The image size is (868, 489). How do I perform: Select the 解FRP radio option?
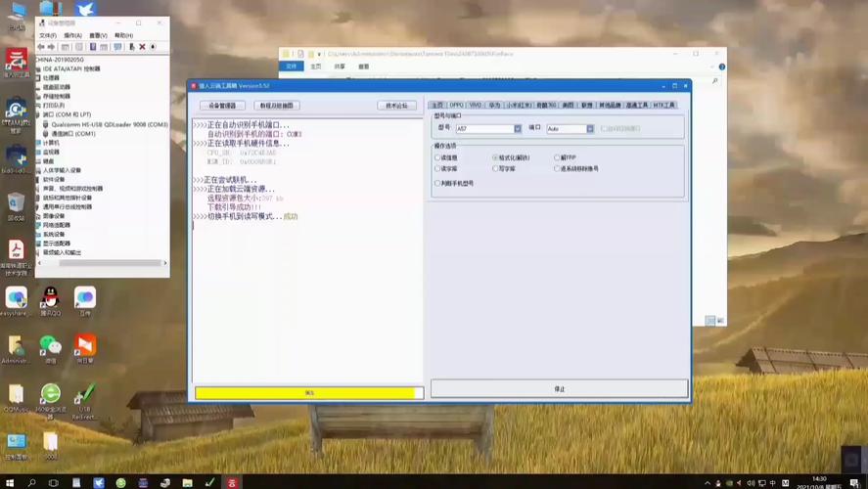557,157
